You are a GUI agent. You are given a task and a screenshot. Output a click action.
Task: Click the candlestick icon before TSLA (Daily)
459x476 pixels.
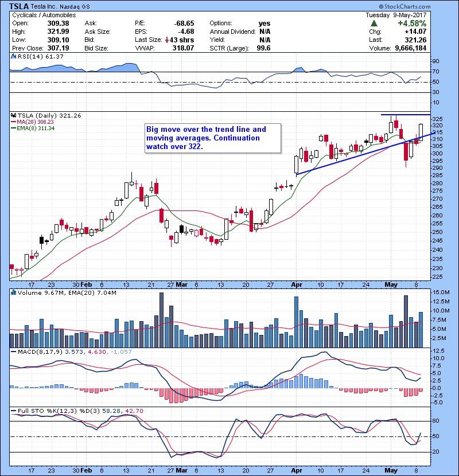tap(14, 115)
